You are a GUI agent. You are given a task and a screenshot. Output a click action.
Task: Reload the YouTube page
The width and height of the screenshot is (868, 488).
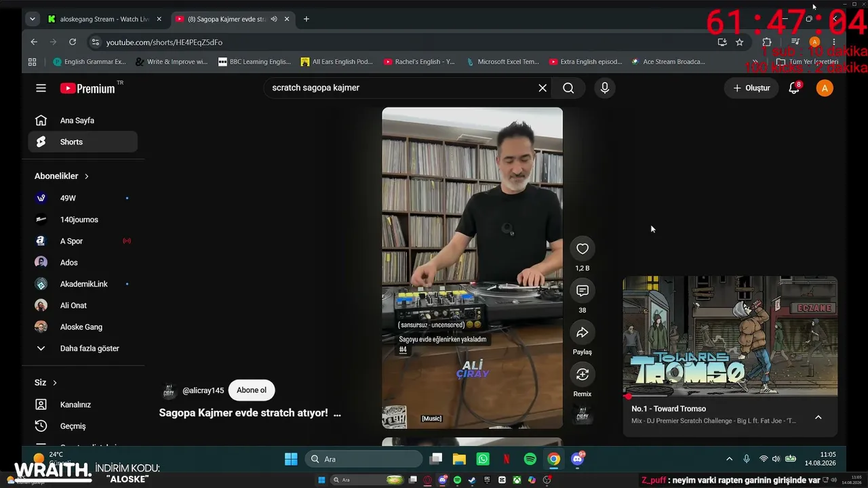(74, 42)
